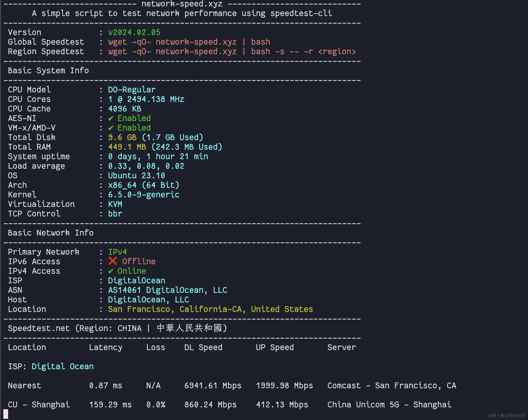Click the OS value Ubuntu 23.10
This screenshot has width=528, height=420.
[x=136, y=176]
